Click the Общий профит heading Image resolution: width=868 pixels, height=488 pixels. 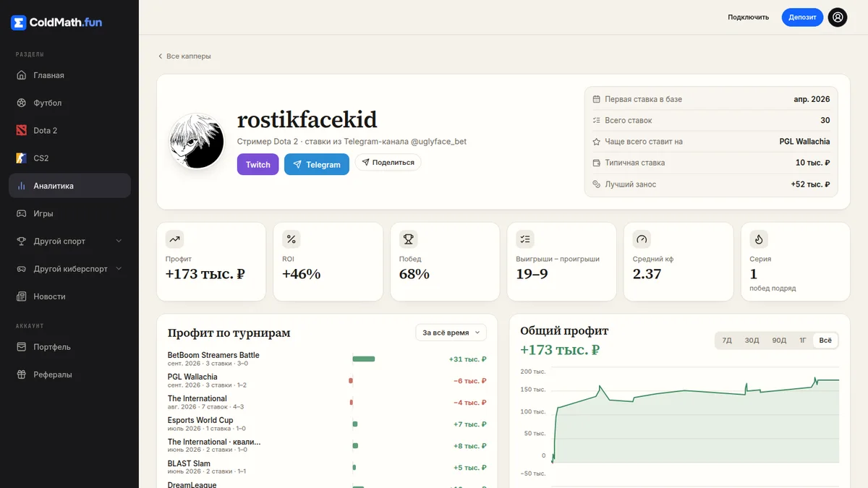pyautogui.click(x=564, y=330)
